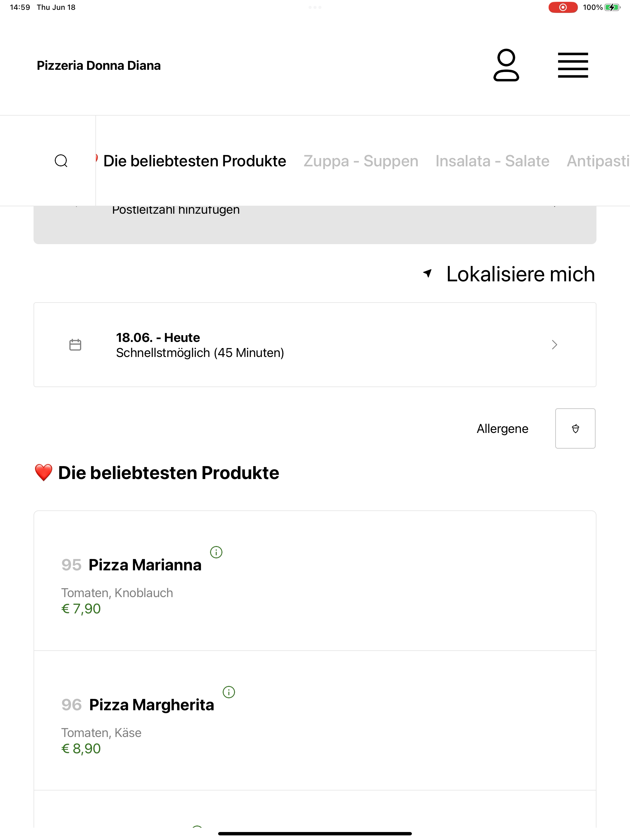Image resolution: width=630 pixels, height=840 pixels.
Task: Select the Zuppa - Suppen tab
Action: [361, 161]
